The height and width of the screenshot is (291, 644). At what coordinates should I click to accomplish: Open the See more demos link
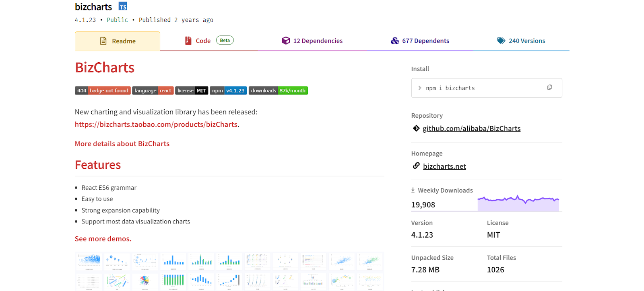[103, 239]
